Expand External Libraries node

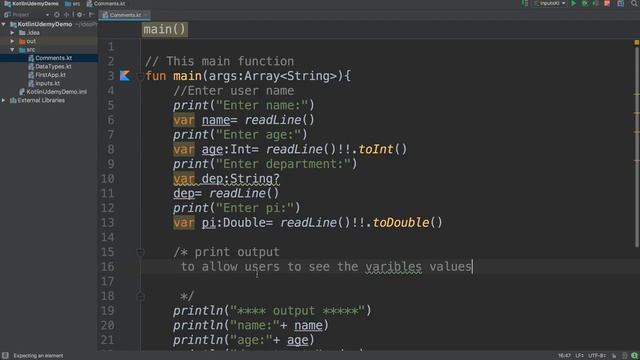[x=4, y=100]
